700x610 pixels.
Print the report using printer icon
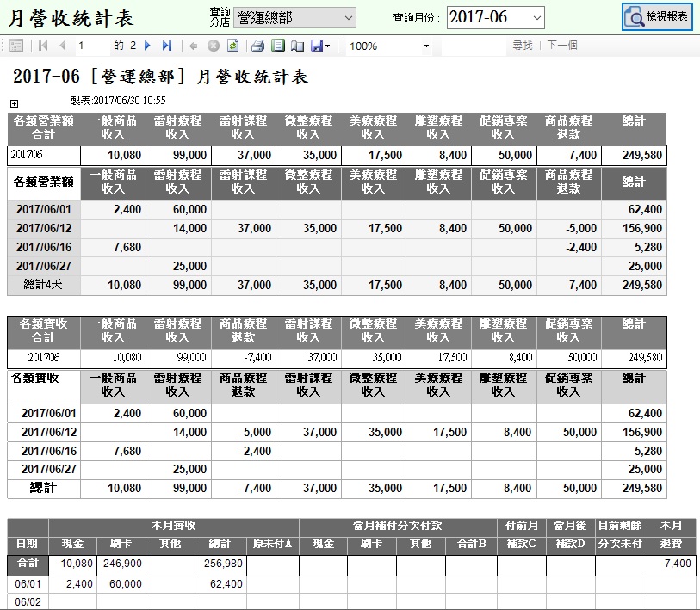[x=257, y=46]
